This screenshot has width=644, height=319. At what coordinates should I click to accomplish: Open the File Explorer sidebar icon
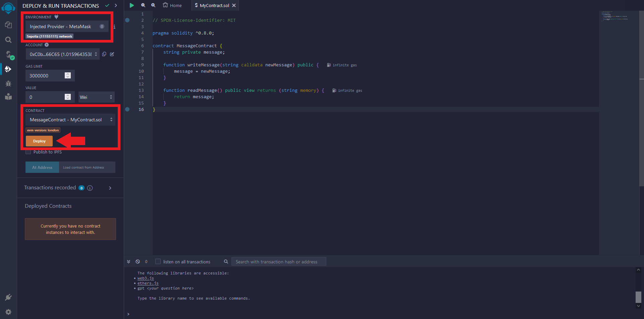(8, 25)
